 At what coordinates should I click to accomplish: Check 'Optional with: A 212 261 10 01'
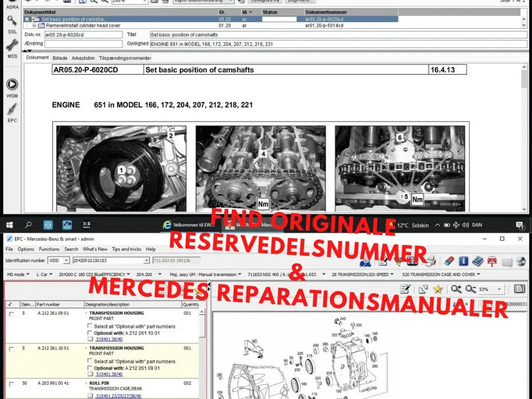[90, 333]
